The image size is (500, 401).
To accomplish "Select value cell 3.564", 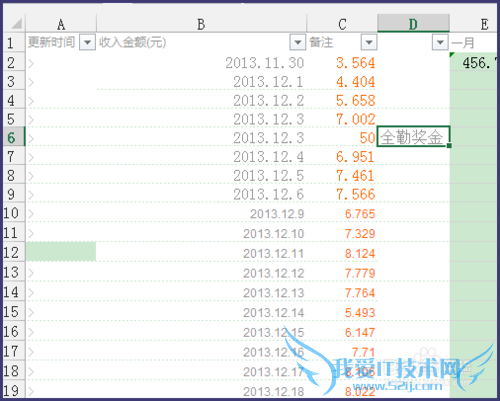I will click(x=342, y=62).
